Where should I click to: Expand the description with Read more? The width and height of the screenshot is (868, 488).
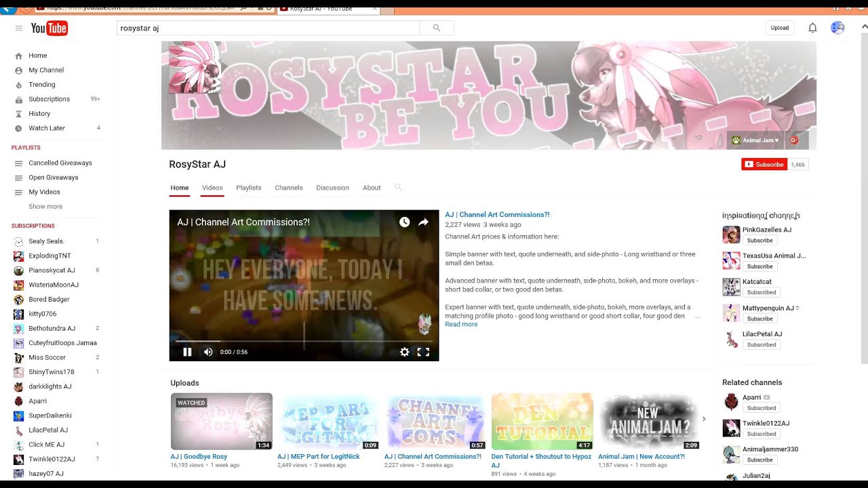pos(461,325)
